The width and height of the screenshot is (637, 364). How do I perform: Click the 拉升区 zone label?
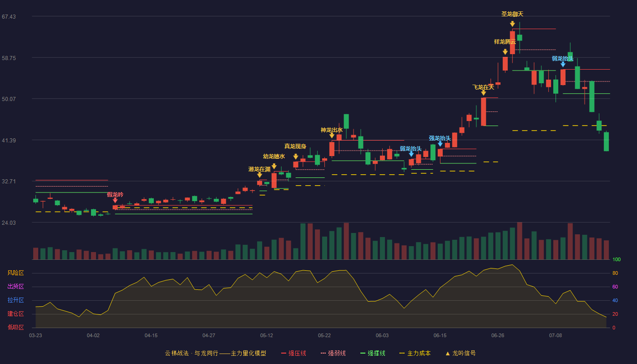[15, 300]
